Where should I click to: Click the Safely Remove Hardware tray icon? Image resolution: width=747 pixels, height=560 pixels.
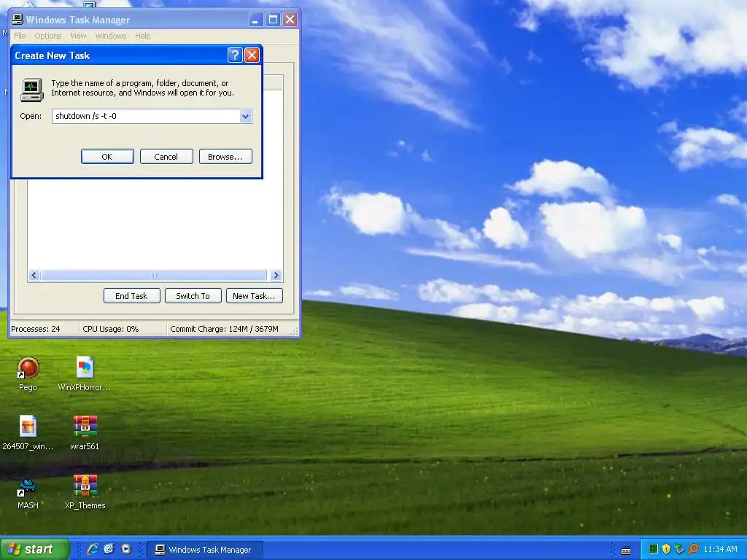[679, 549]
